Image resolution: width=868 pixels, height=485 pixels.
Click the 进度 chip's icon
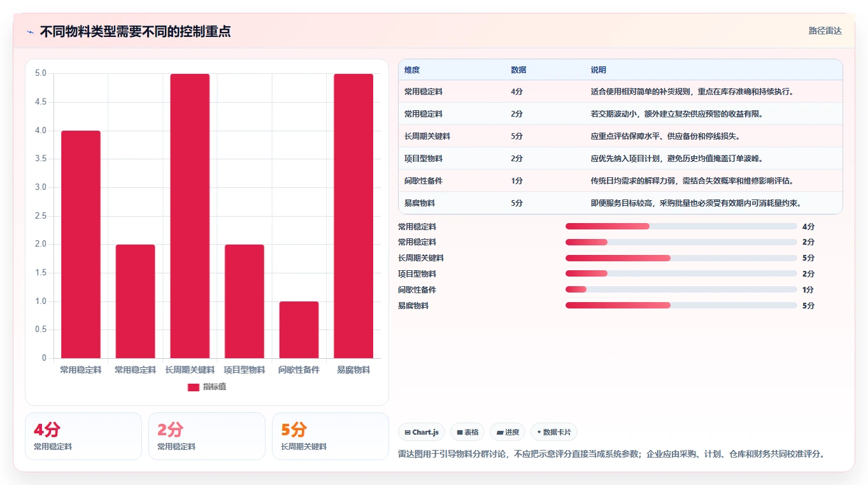tap(501, 432)
